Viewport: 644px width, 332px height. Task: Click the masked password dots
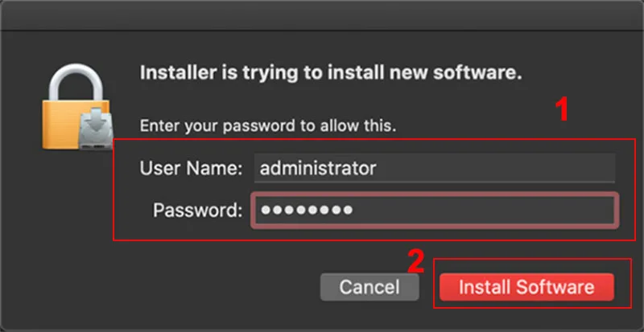pyautogui.click(x=307, y=211)
